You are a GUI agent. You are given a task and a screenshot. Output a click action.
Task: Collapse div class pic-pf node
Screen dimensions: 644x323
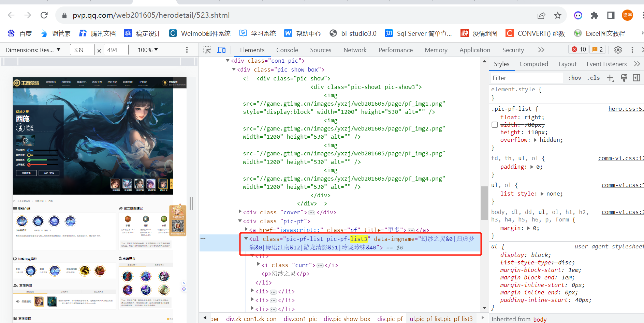tap(240, 221)
